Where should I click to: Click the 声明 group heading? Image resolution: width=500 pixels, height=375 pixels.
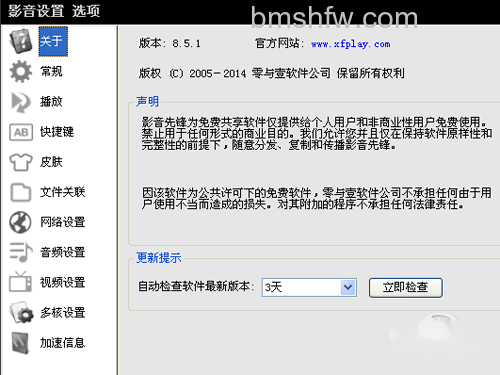coord(147,102)
